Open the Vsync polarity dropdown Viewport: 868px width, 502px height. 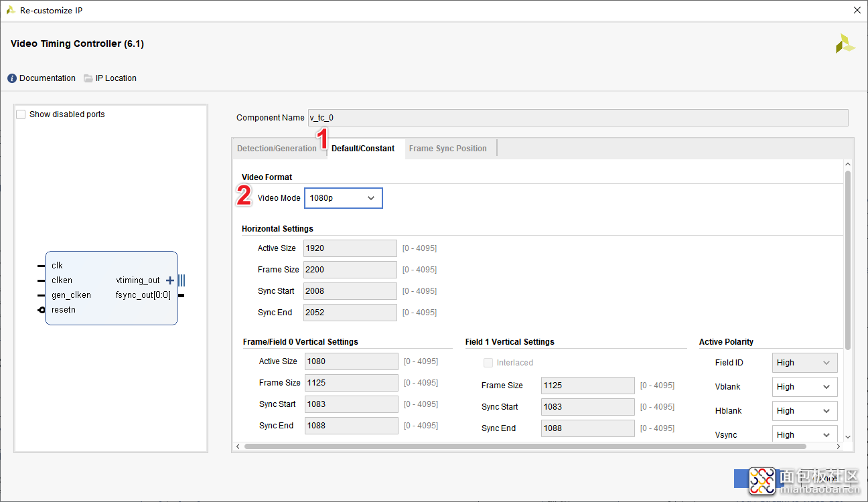click(x=804, y=434)
